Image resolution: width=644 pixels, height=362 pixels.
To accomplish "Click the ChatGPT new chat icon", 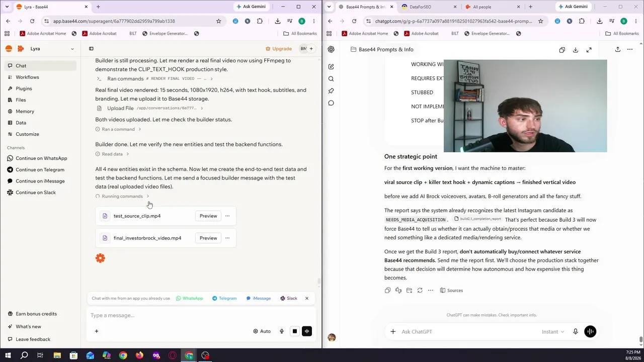I will coord(331,66).
